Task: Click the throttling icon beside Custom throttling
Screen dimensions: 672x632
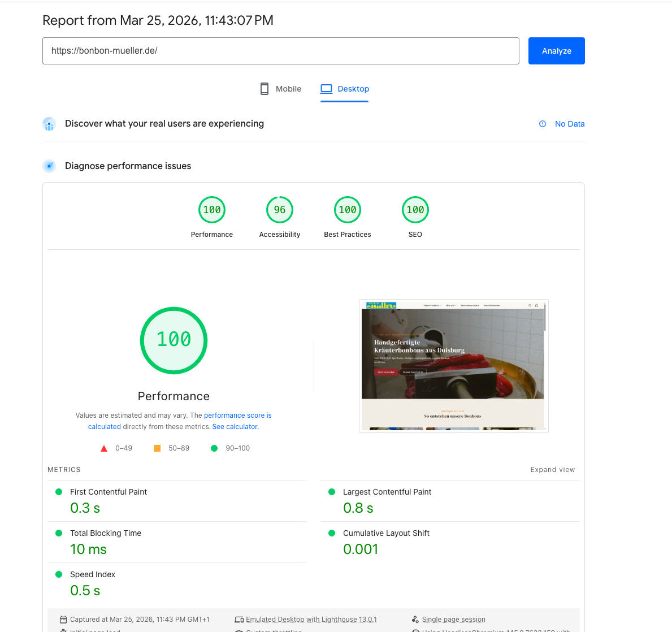Action: 239,630
